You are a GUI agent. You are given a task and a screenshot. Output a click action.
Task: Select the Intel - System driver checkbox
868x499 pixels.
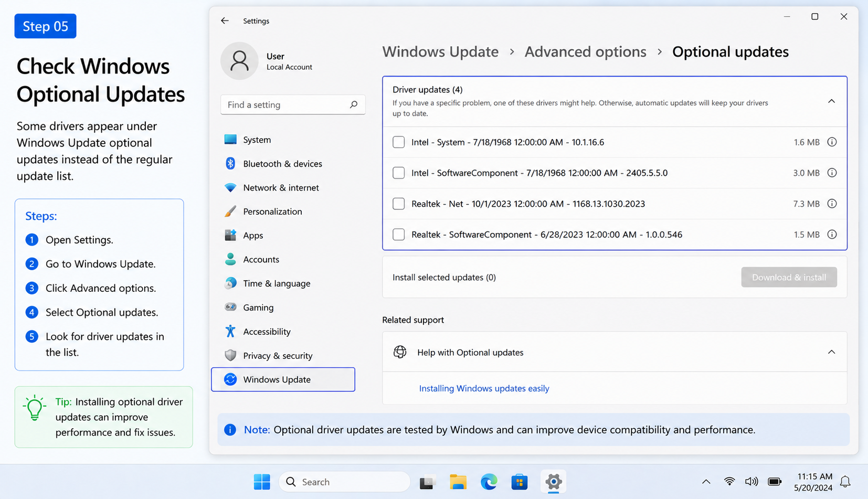pyautogui.click(x=399, y=142)
